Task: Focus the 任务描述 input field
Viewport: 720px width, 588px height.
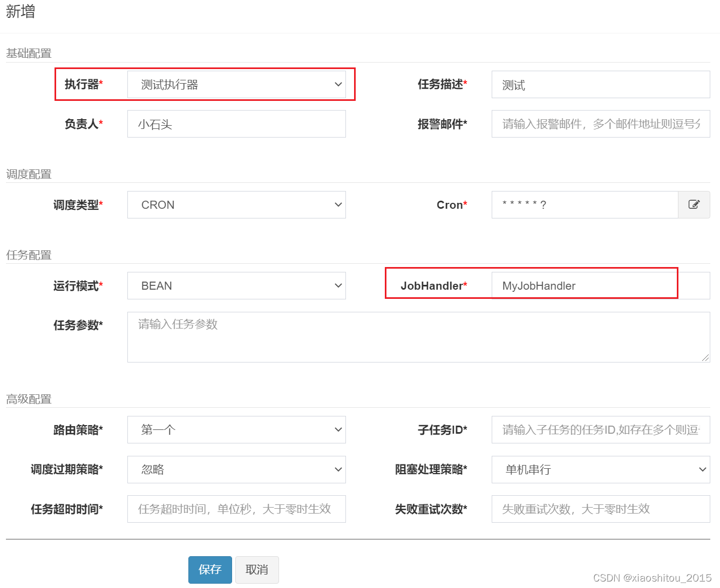Action: tap(601, 85)
